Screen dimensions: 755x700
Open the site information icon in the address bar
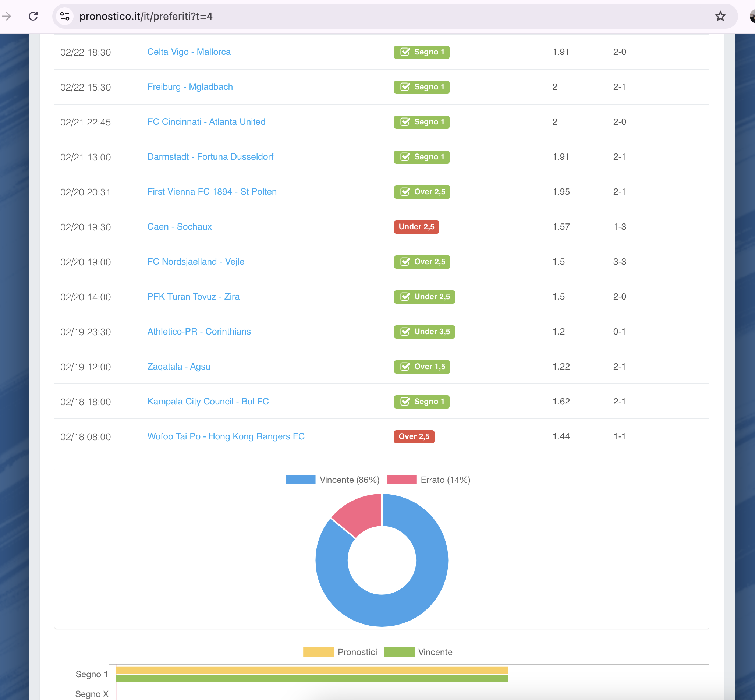click(x=65, y=16)
